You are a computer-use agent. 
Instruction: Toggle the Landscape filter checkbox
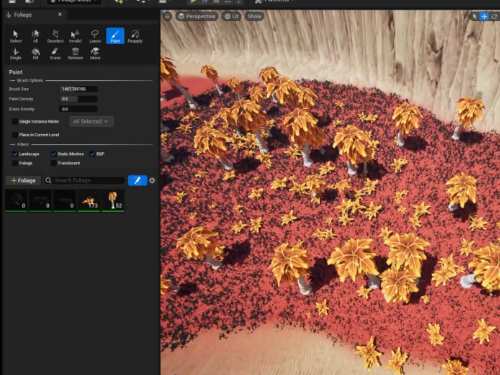click(14, 154)
